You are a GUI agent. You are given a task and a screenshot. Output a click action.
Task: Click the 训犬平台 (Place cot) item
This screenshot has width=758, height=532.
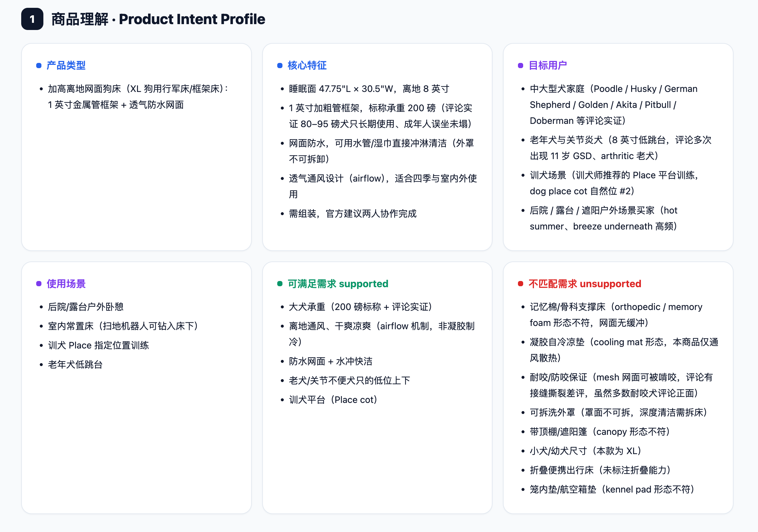pyautogui.click(x=333, y=400)
